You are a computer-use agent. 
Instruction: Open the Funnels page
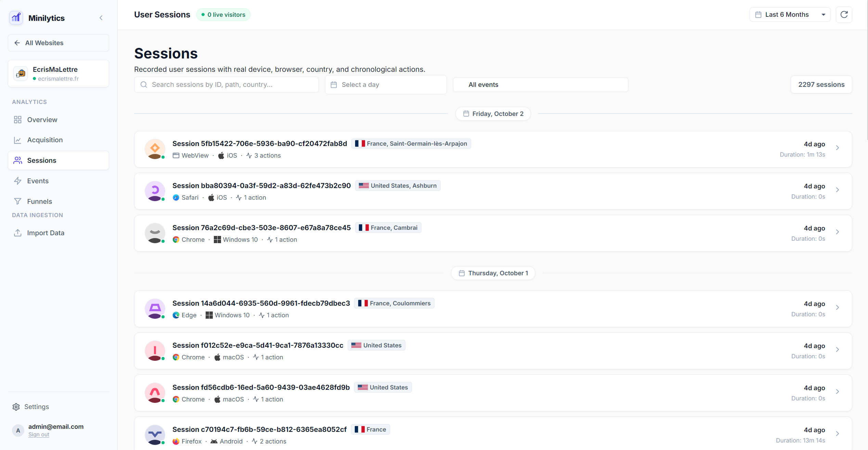pos(59,201)
